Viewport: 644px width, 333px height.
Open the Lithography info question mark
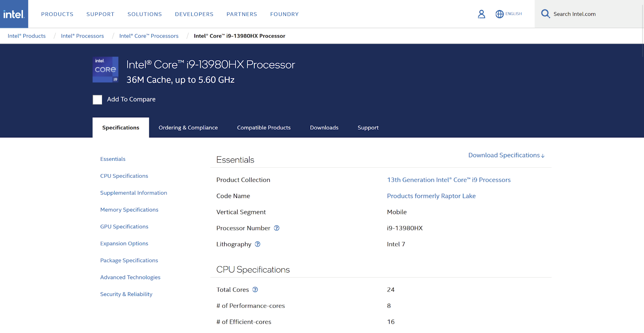[258, 244]
